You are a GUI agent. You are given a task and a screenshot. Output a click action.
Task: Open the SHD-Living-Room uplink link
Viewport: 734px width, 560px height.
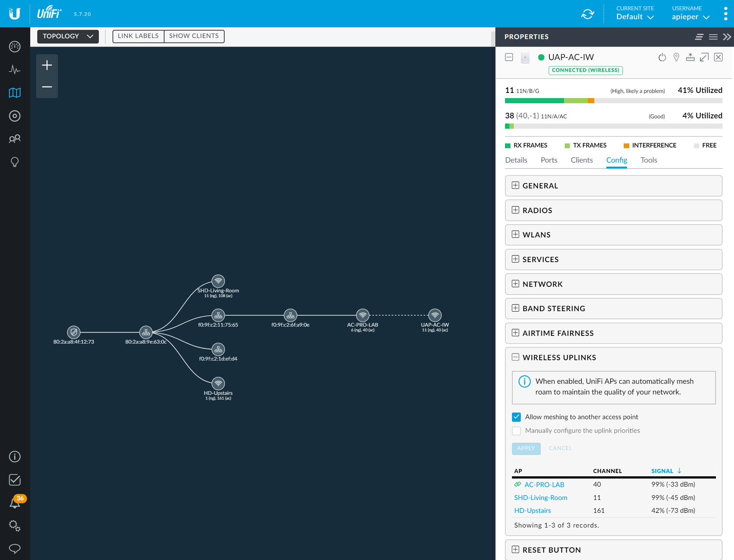pos(540,497)
